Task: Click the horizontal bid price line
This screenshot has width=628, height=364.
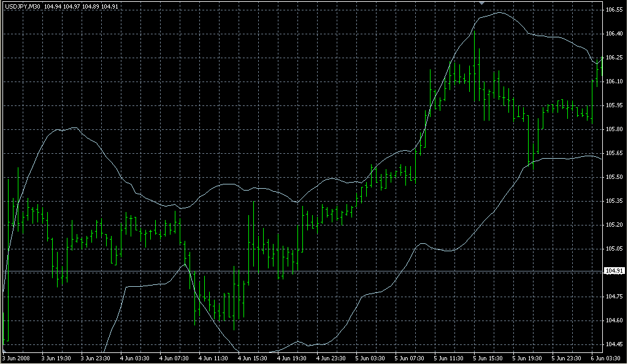Action: pyautogui.click(x=307, y=271)
